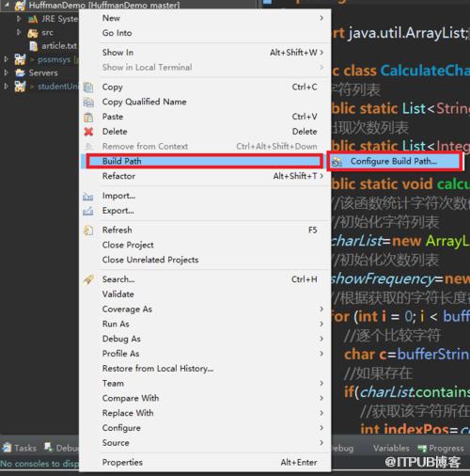470x476 pixels.
Task: Open the Show In submenu arrow
Action: (321, 53)
